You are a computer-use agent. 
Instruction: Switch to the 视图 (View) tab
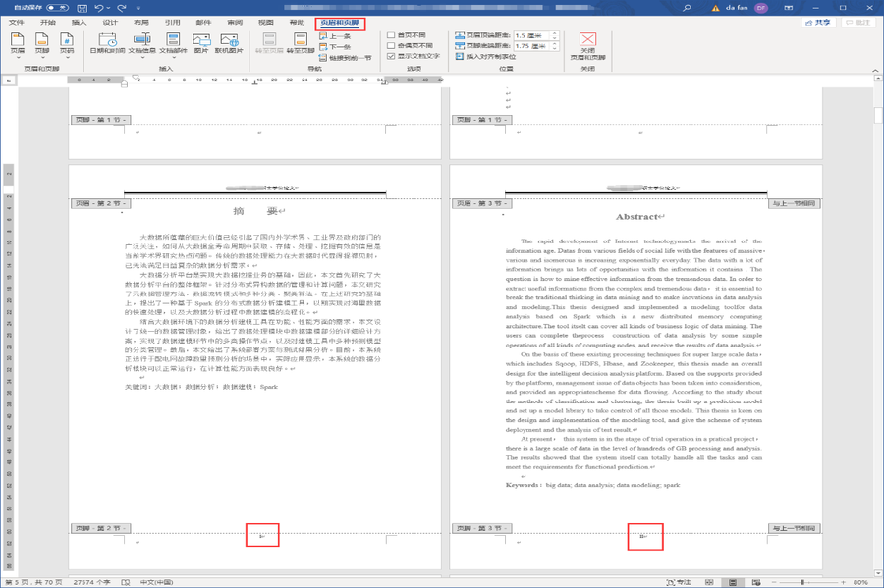coord(265,22)
